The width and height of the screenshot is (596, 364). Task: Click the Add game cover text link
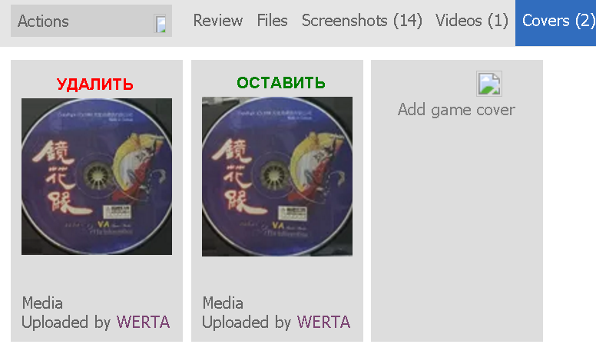click(x=456, y=110)
